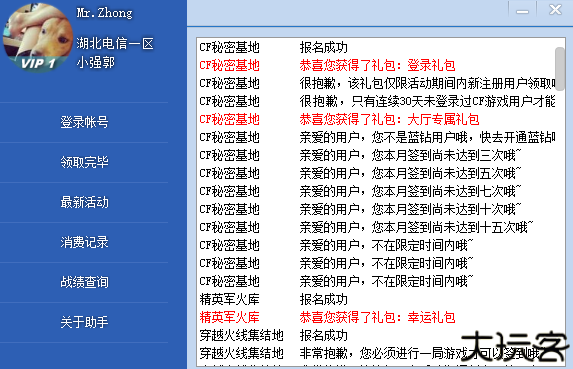Select the 穿越火线集结地 非常抱歉 row
Viewport: 573px width, 369px height.
click(376, 353)
